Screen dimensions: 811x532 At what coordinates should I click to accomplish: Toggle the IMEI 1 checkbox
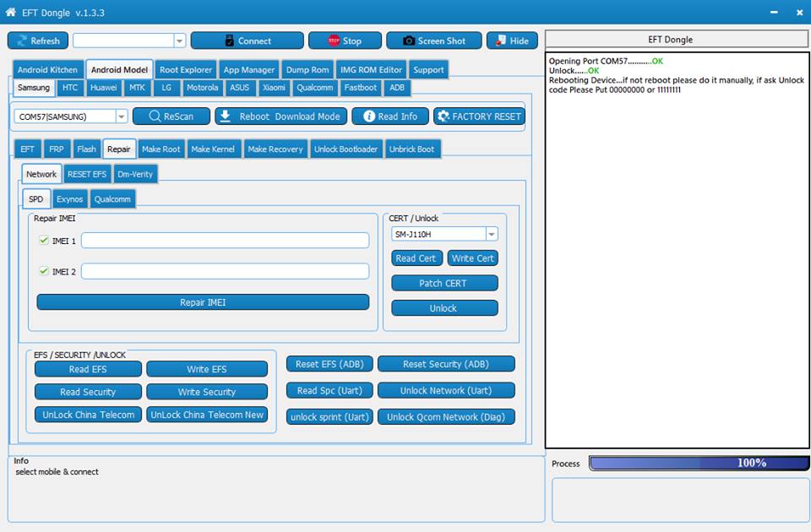(x=44, y=240)
